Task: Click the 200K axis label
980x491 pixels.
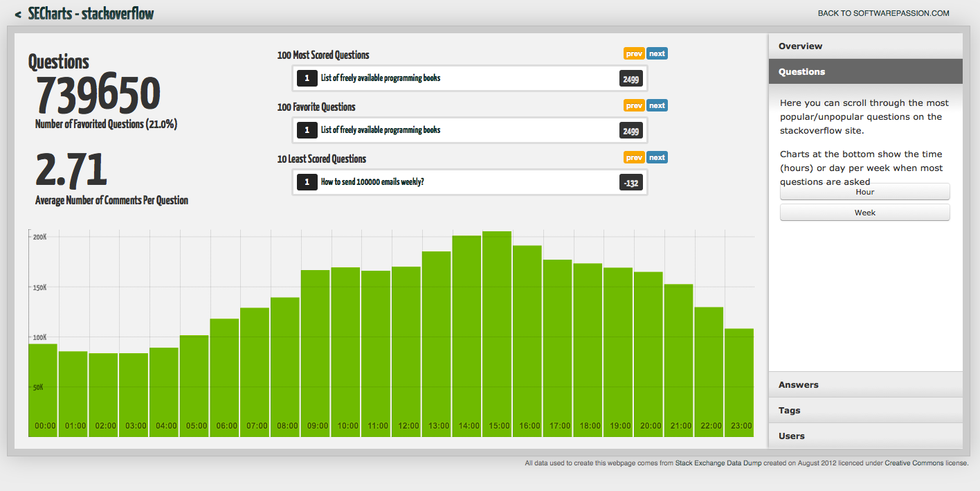Action: point(39,237)
